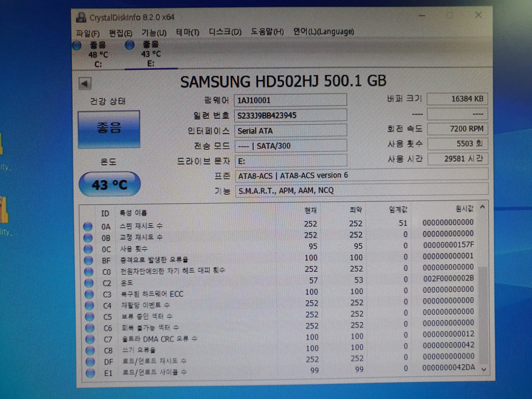Select the threshold value 51

[403, 223]
